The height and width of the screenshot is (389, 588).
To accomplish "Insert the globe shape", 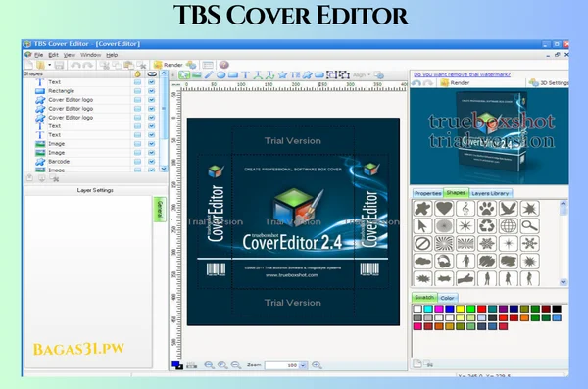I will point(508,225).
